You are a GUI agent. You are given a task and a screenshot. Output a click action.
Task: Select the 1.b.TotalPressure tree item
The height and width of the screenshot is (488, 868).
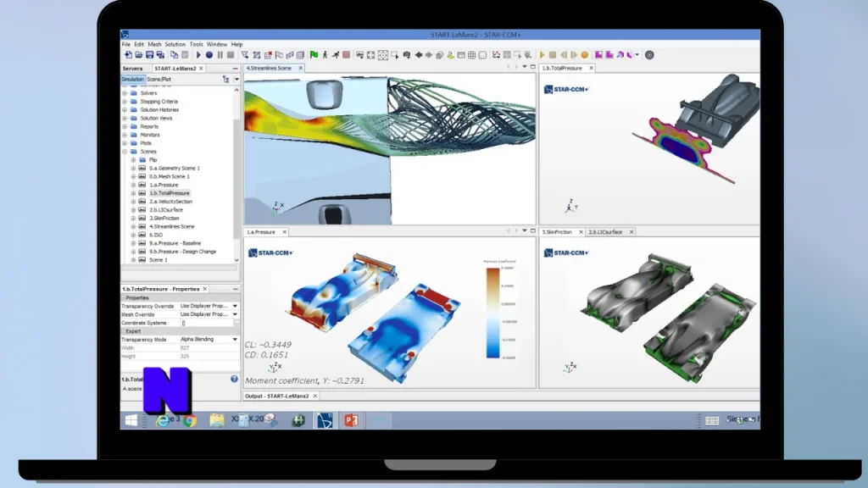tap(170, 193)
